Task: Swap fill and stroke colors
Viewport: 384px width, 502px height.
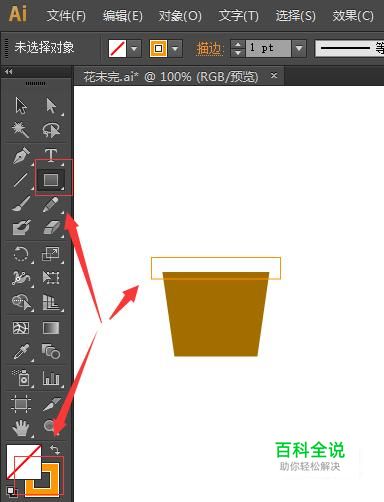Action: (x=55, y=450)
